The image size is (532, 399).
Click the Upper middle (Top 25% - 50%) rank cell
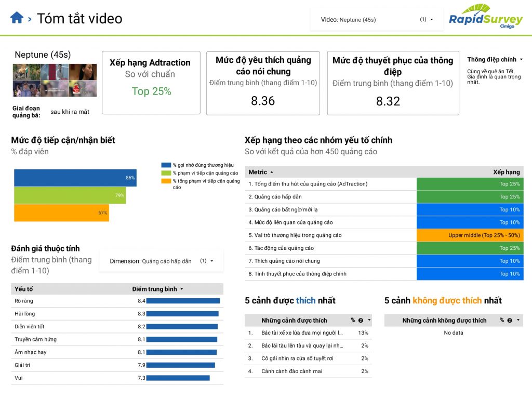point(470,235)
